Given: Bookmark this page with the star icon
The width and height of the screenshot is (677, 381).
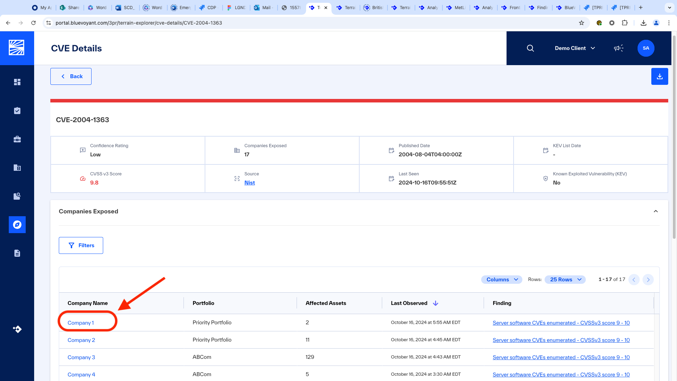Looking at the screenshot, I should tap(582, 23).
